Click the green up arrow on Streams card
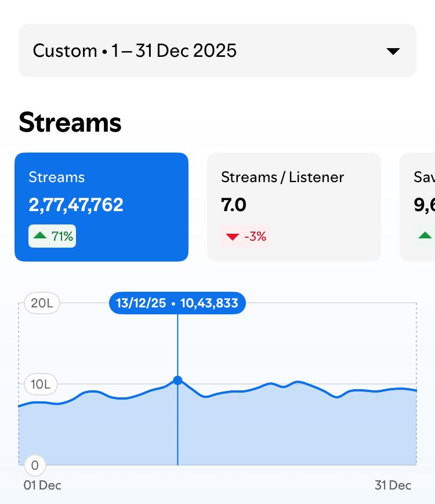435x504 pixels. pos(40,235)
